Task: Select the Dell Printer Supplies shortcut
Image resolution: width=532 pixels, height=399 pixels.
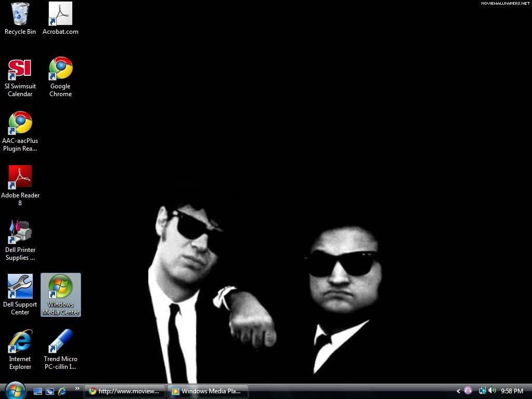Action: pos(20,233)
